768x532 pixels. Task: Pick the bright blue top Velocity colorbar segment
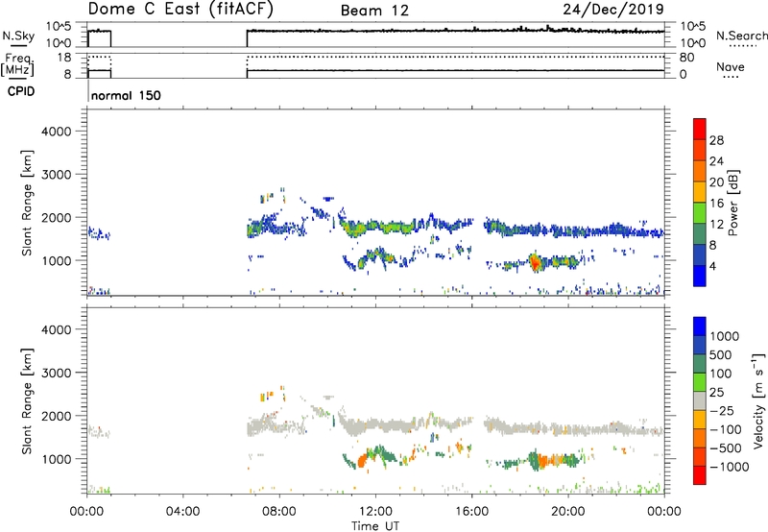point(700,326)
